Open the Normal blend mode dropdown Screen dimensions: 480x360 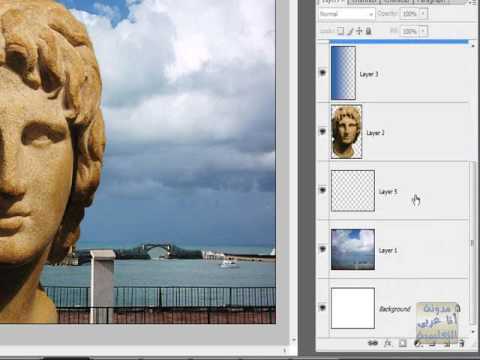click(346, 14)
